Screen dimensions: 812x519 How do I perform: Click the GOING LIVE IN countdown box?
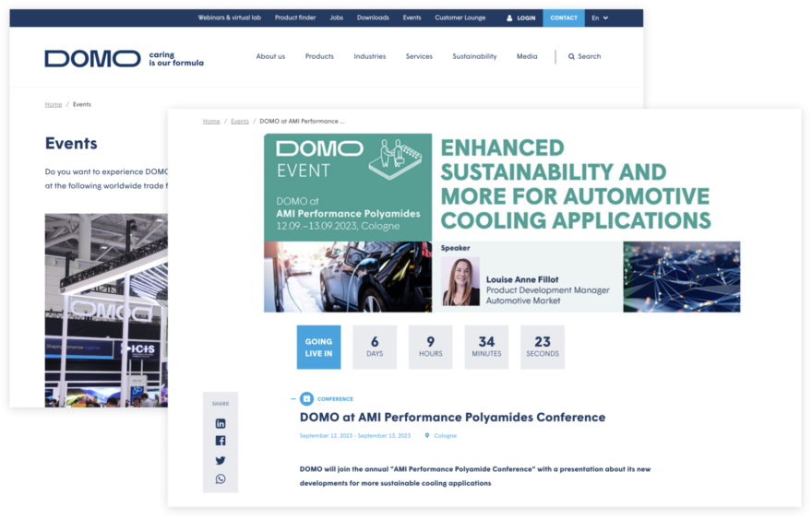(x=318, y=347)
